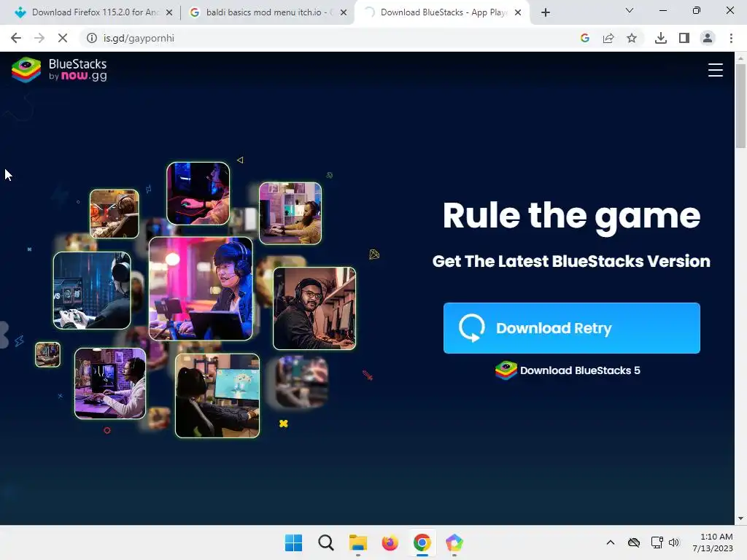Show hidden system tray icons
The height and width of the screenshot is (560, 747).
pos(611,542)
